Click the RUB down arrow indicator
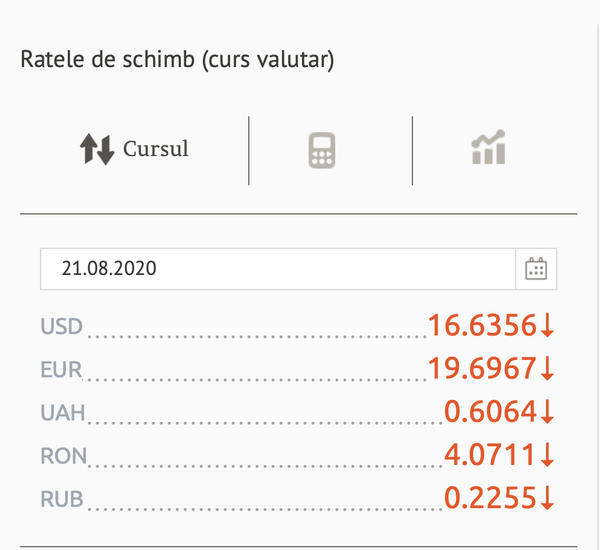The height and width of the screenshot is (550, 600). pos(548,498)
